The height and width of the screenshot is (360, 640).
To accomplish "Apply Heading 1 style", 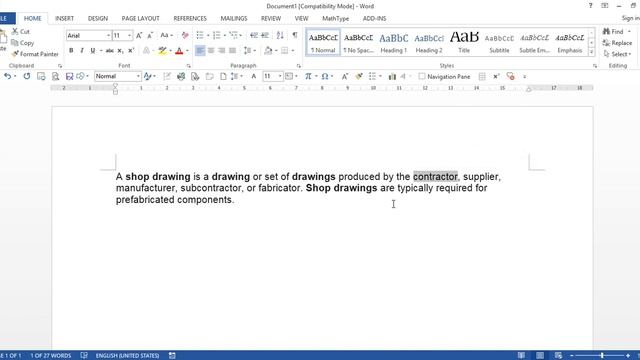I will click(393, 42).
